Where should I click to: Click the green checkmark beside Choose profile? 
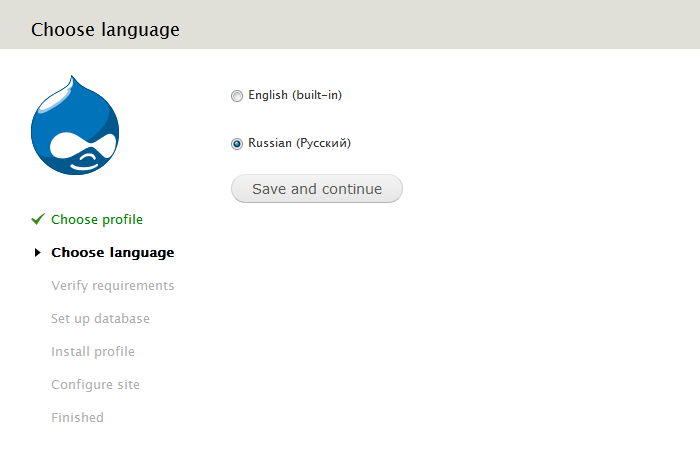pyautogui.click(x=38, y=219)
